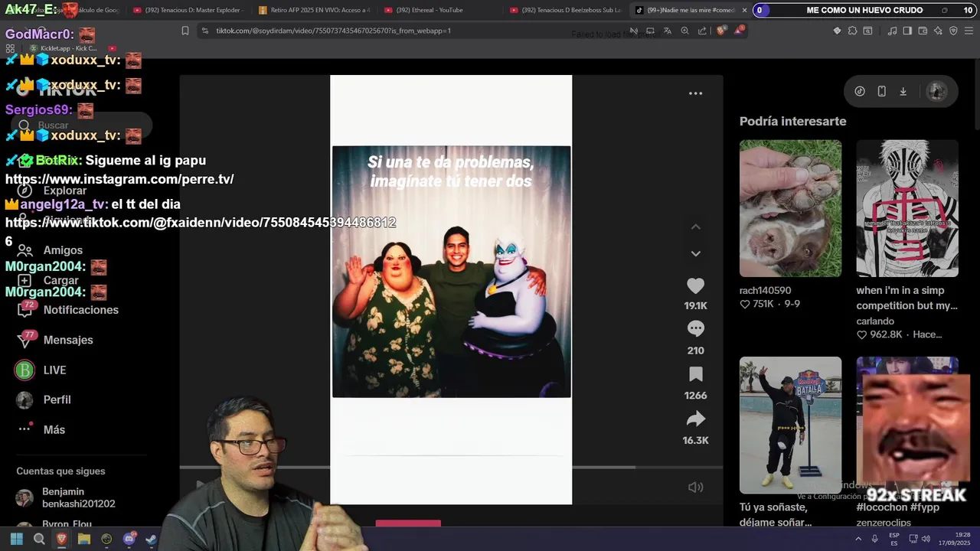Open Leo AI sparkle toolbar icon

tap(938, 31)
